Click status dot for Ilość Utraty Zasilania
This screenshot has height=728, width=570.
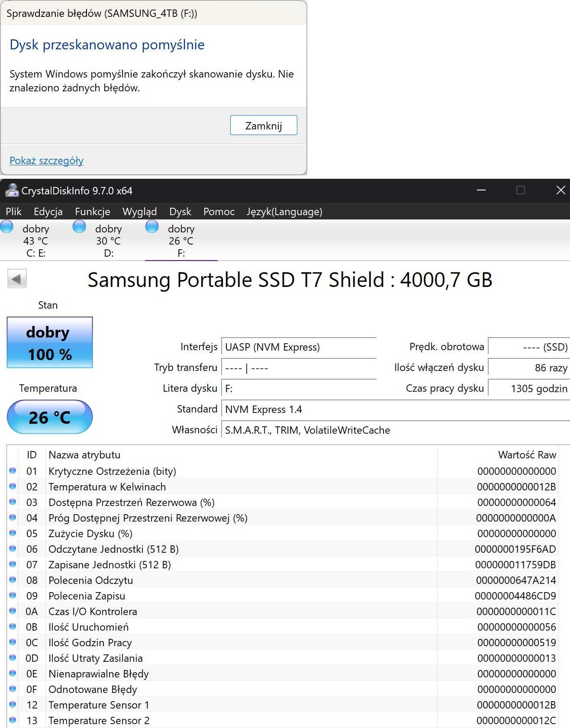(x=13, y=658)
